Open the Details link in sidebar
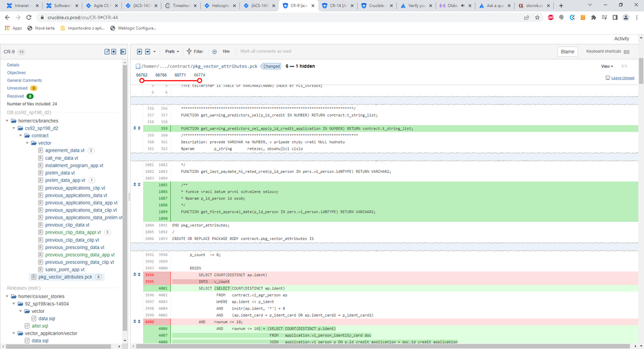This screenshot has height=349, width=644. pos(13,65)
